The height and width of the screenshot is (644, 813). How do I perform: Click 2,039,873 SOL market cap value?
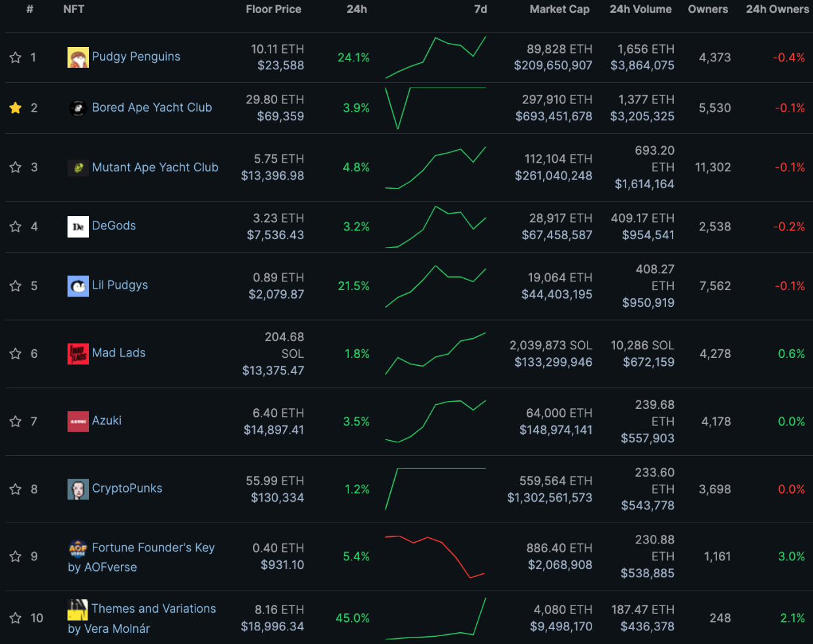pos(551,345)
